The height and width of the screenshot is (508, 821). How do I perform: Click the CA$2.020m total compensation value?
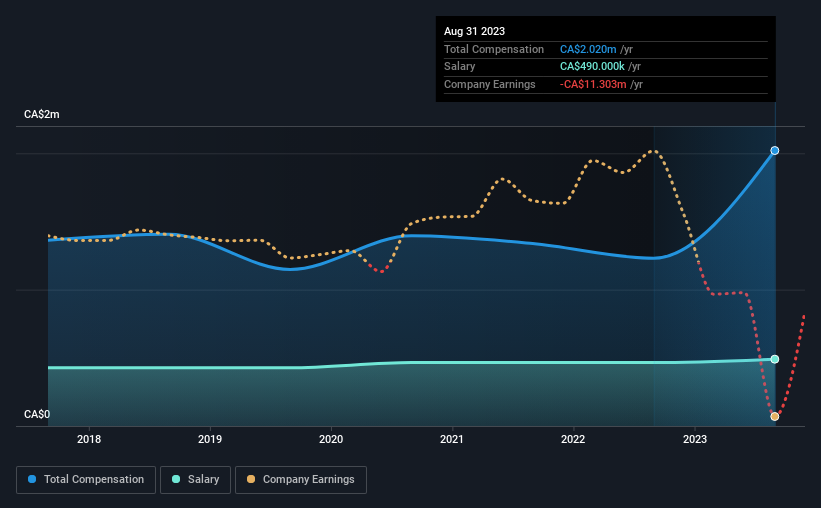(588, 49)
